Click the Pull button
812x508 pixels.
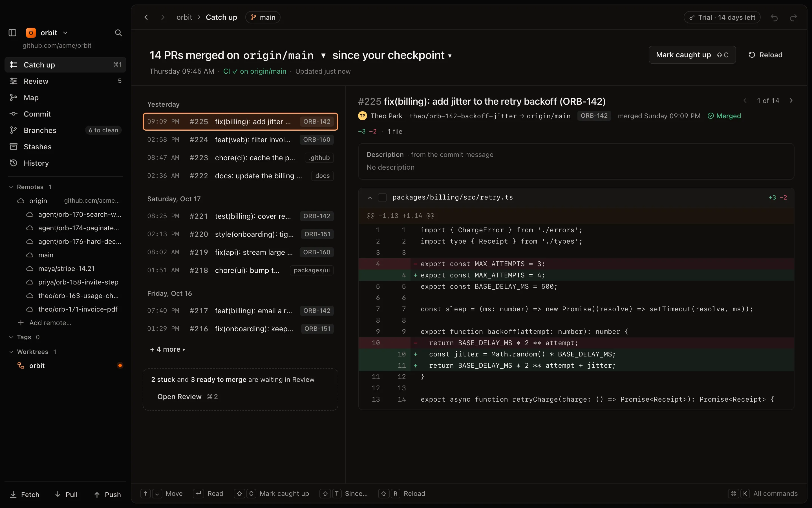coord(66,494)
